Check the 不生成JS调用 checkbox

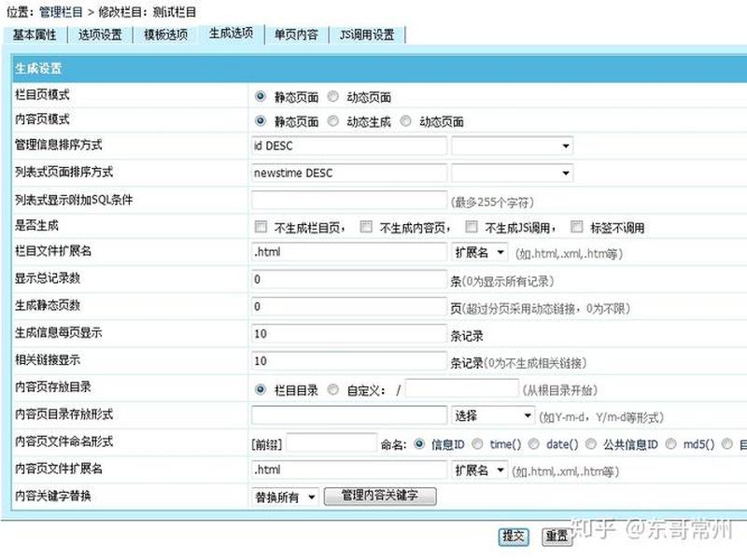click(x=472, y=226)
